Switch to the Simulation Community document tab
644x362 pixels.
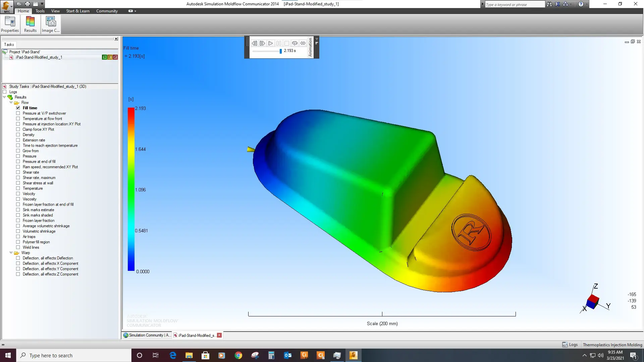[147, 335]
